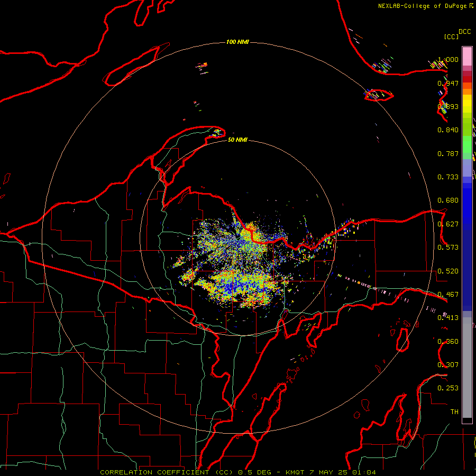Pick the bright green segment of the color bar

click(x=467, y=144)
